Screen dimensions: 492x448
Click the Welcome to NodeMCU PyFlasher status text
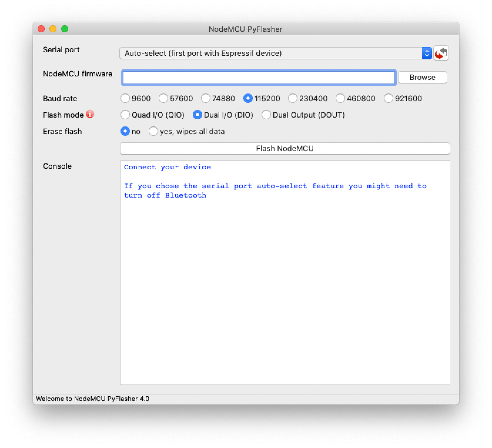pos(93,399)
